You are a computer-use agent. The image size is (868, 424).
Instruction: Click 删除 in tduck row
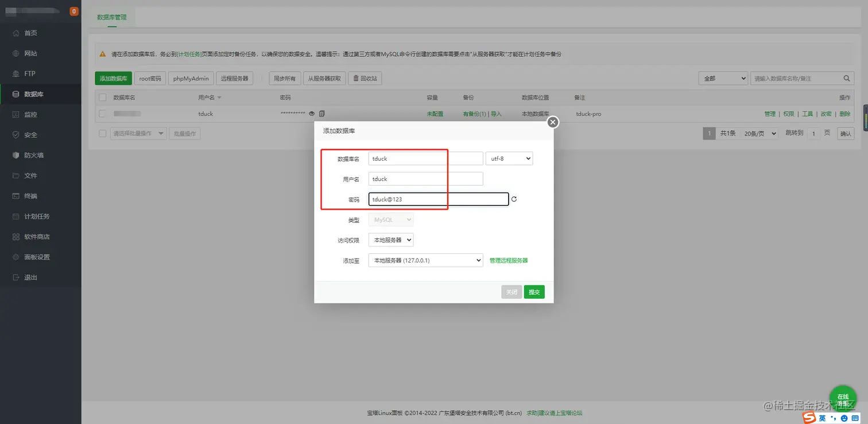pos(844,114)
